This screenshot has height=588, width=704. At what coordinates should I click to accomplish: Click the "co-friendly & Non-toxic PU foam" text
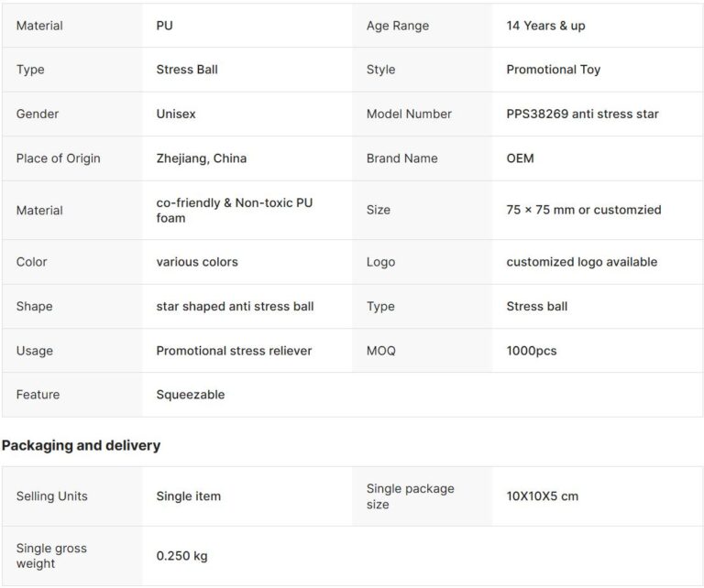(234, 210)
